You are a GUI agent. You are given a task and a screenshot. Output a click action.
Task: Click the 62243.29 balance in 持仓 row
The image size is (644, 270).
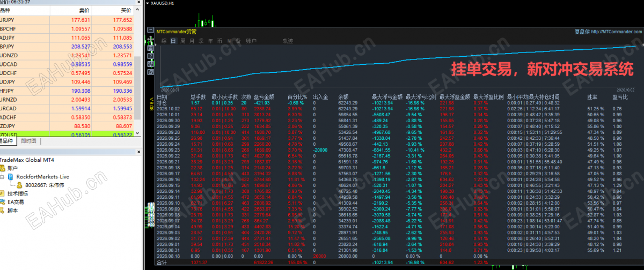coord(348,102)
